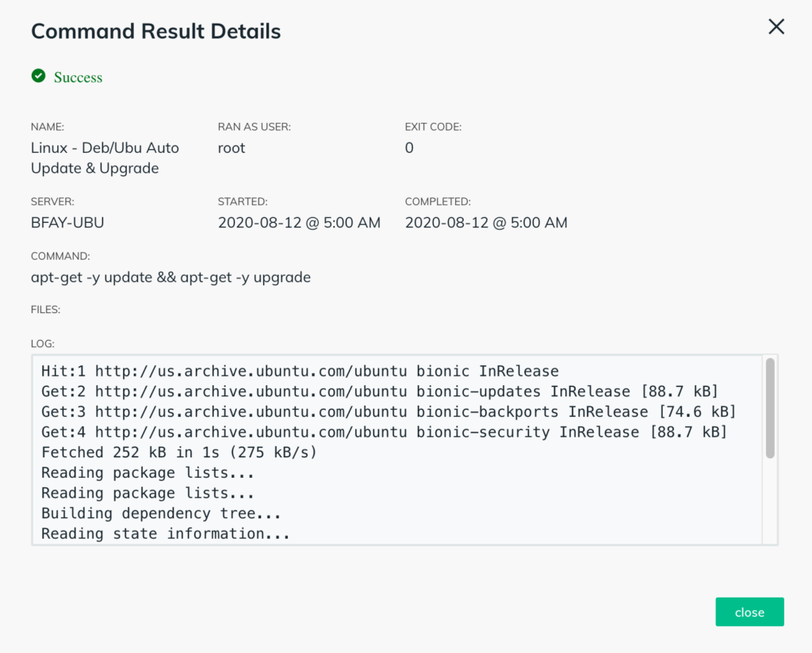Viewport: 812px width, 653px height.
Task: Click the Hit:1 bionic InRelease log line
Action: click(300, 371)
